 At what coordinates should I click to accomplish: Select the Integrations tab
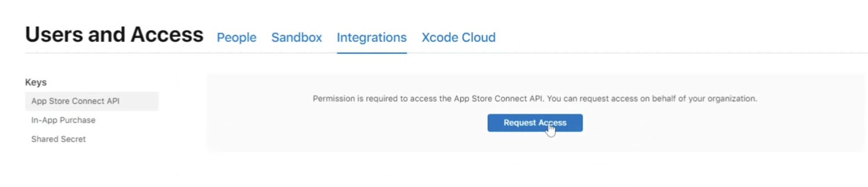(372, 38)
